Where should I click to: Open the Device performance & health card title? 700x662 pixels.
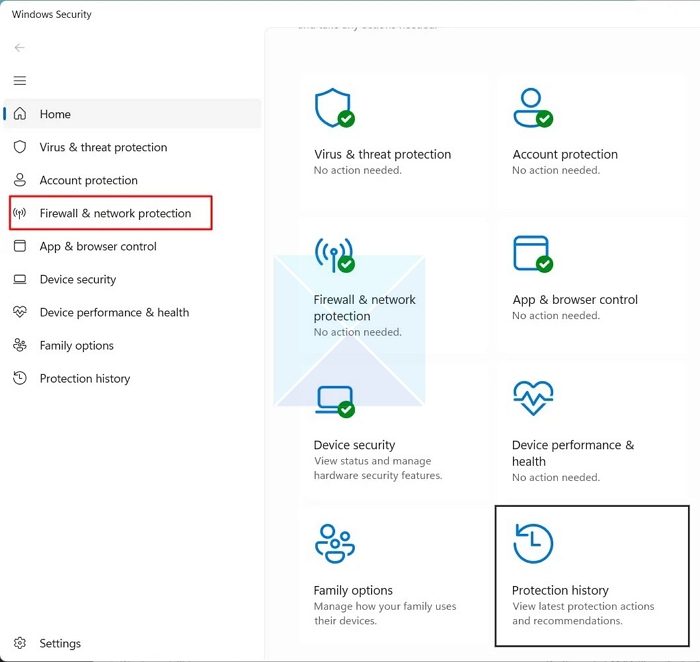(x=573, y=453)
